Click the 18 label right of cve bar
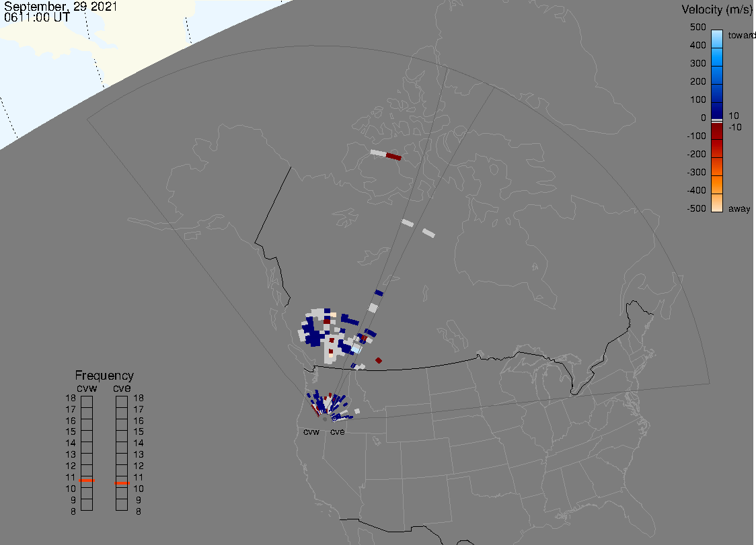The image size is (756, 545). 139,398
